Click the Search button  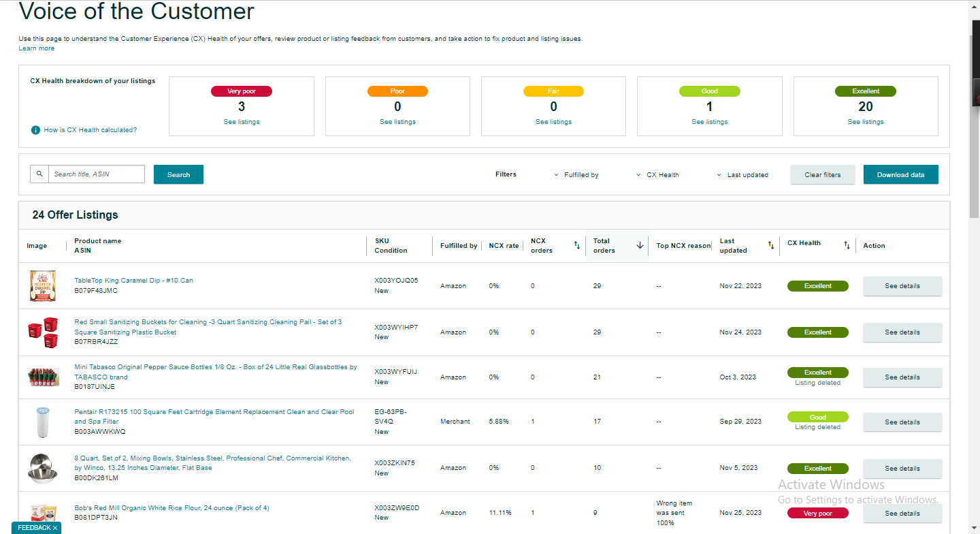pos(178,174)
